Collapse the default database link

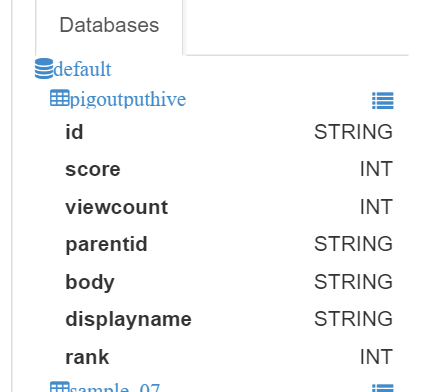click(82, 69)
